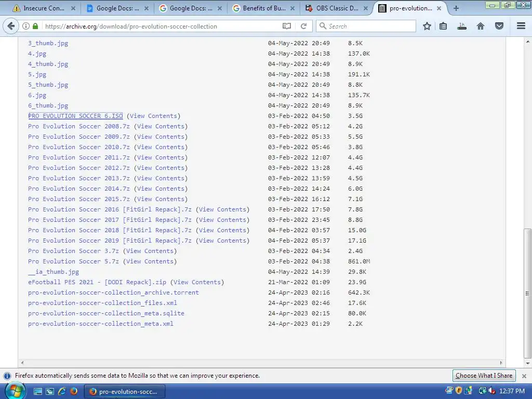Click the green padlock security icon

[x=35, y=26]
